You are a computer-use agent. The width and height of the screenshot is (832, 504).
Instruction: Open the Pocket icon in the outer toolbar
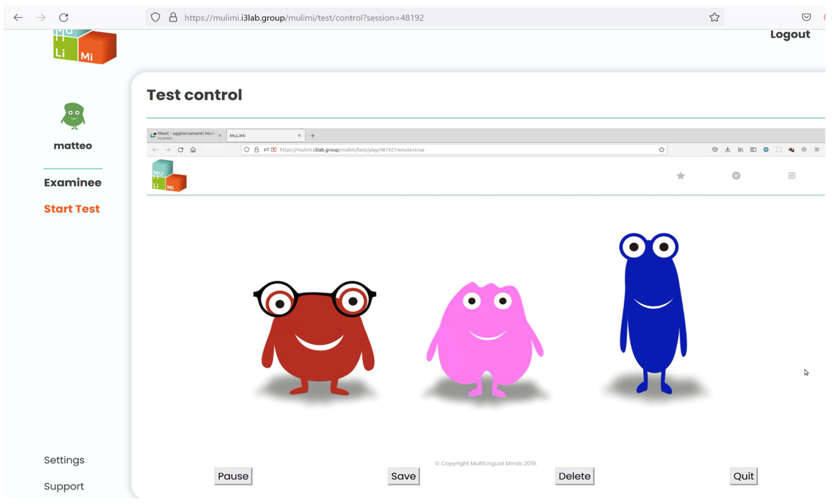coord(806,17)
